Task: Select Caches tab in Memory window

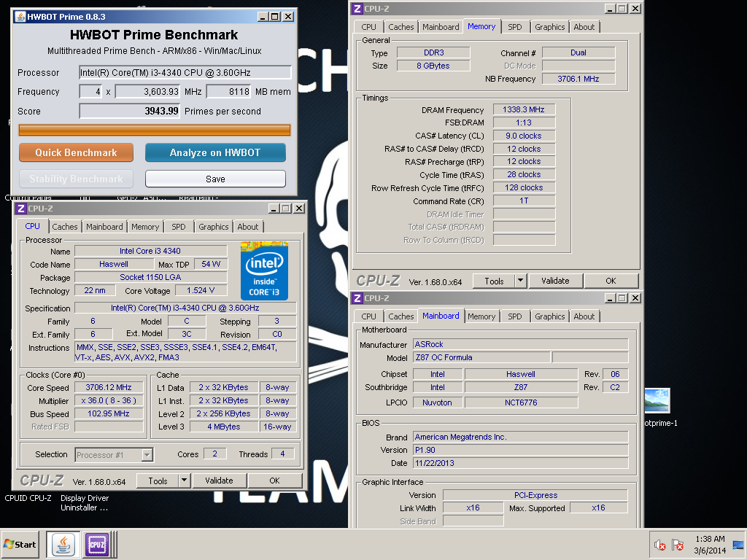Action: point(401,27)
